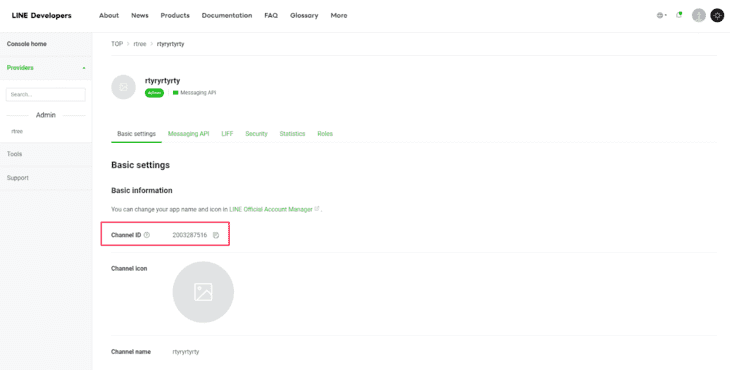Switch to the Roles tab
730x370 pixels.
point(325,134)
